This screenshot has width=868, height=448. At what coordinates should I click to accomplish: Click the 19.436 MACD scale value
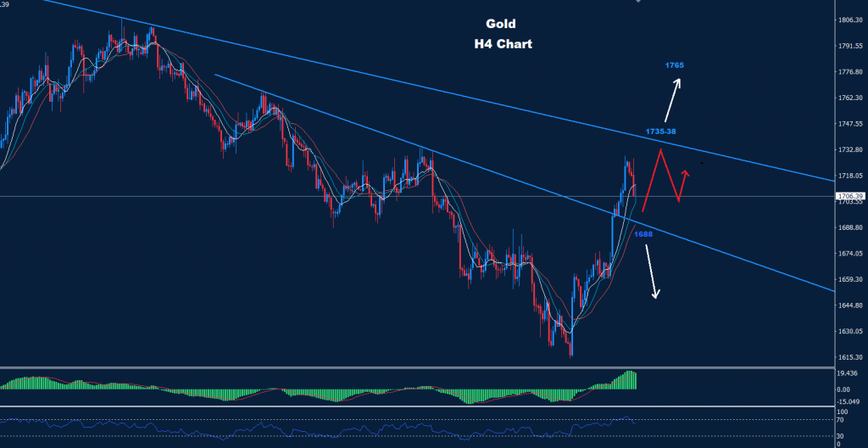(848, 373)
